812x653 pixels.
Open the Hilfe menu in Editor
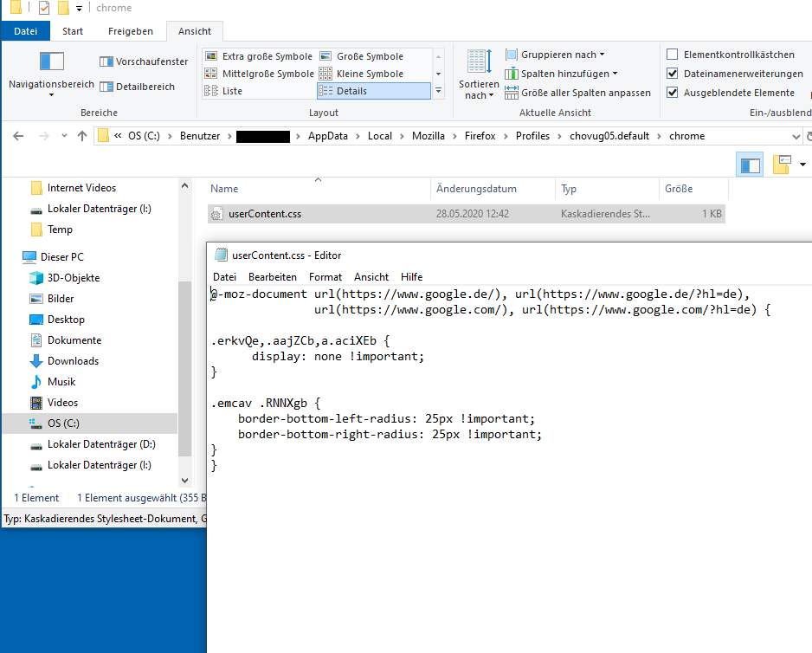[412, 277]
